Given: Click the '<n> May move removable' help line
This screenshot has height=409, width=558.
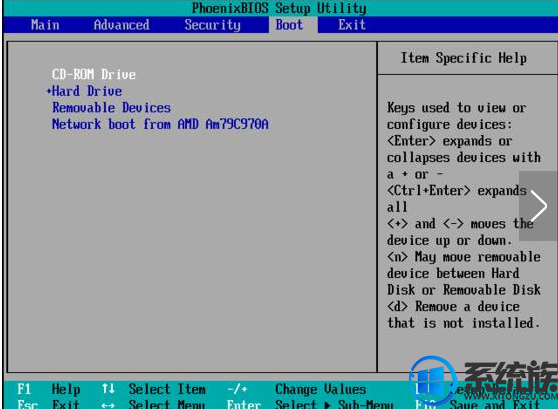Looking at the screenshot, I should [x=464, y=257].
